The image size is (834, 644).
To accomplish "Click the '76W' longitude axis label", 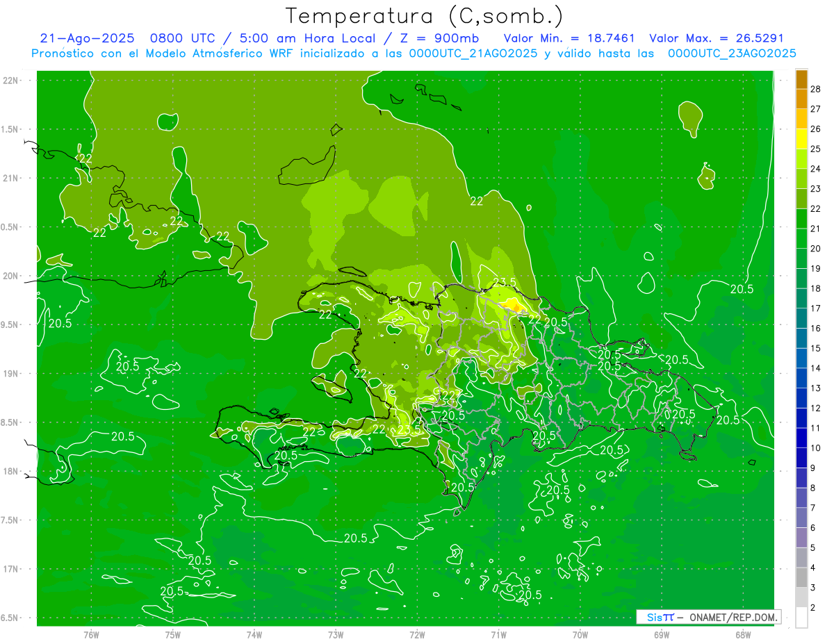I will 92,635.
